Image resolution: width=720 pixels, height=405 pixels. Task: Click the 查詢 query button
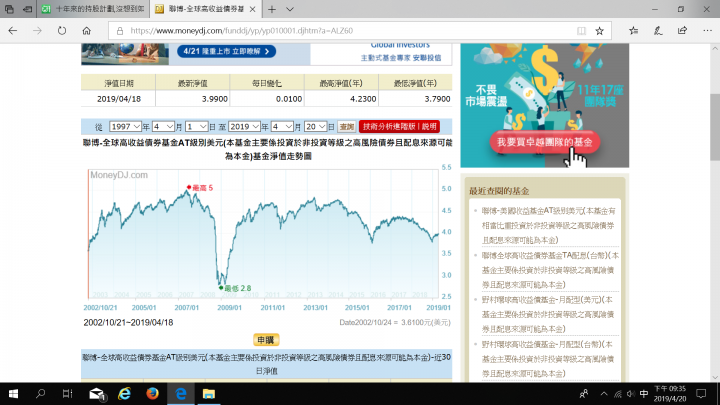point(347,126)
